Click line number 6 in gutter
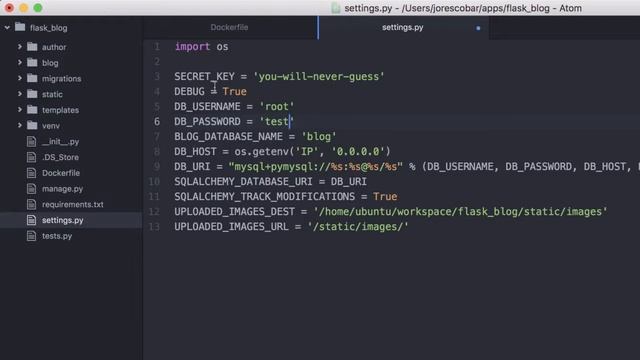The image size is (640, 360). click(157, 122)
